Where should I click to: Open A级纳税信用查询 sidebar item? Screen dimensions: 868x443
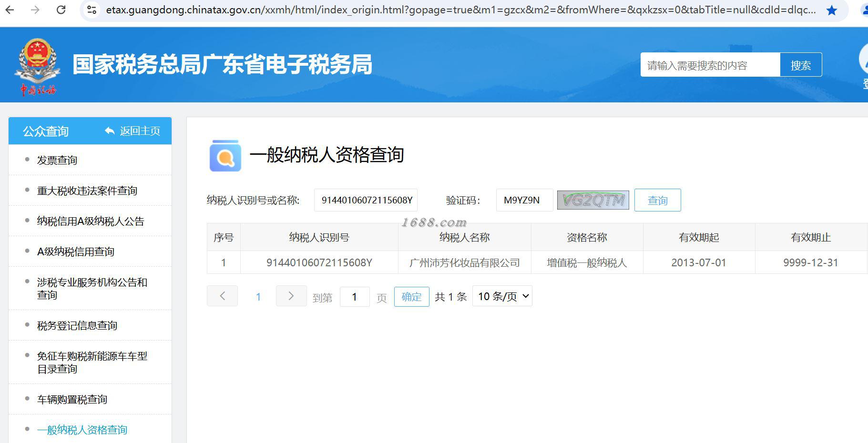pos(76,252)
